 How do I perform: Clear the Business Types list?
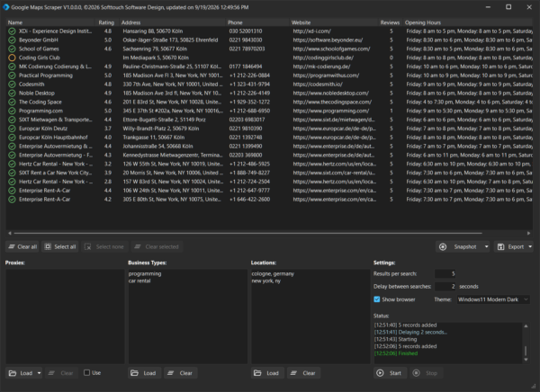pos(181,373)
